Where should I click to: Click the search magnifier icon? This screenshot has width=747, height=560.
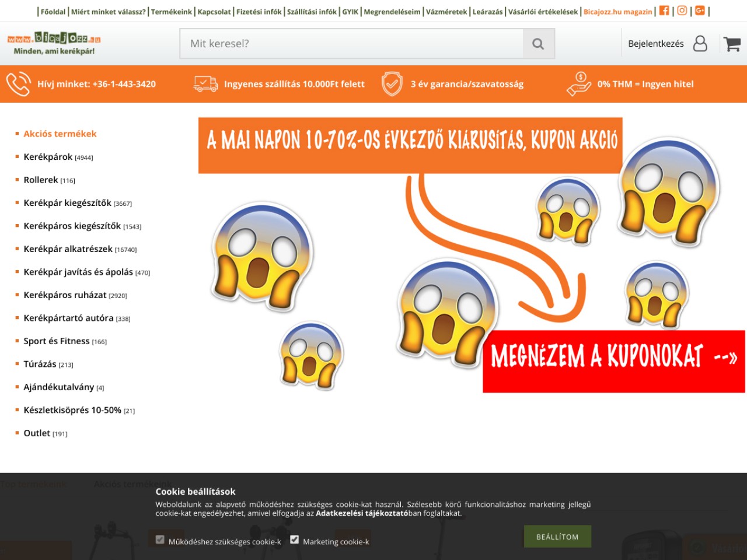coord(538,44)
